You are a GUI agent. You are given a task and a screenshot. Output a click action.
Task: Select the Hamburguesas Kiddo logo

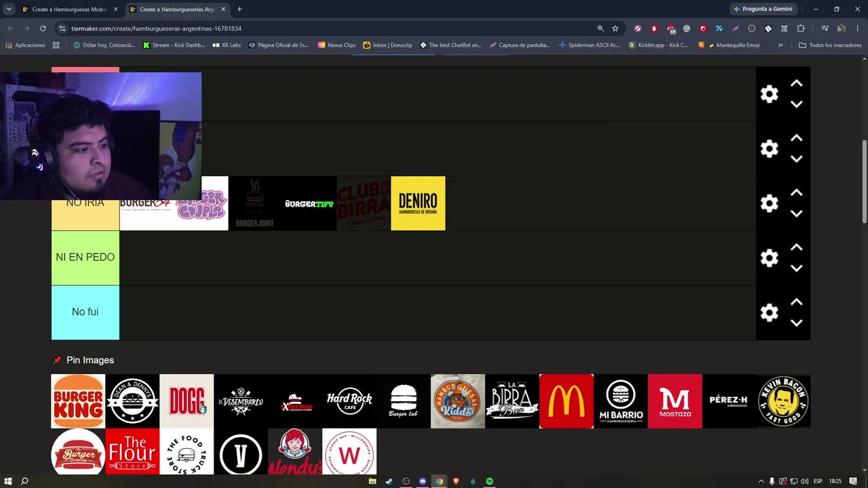[458, 401]
